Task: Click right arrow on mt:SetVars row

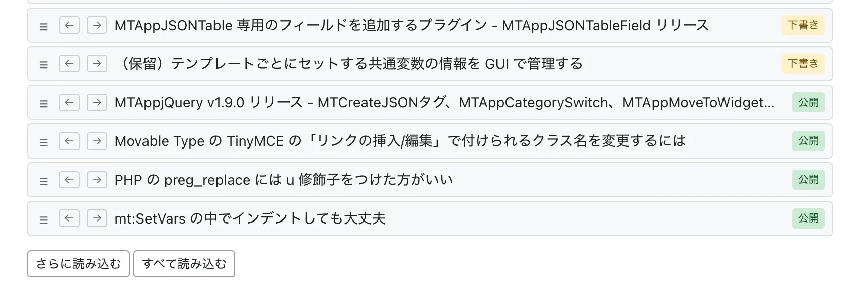Action: 97,218
